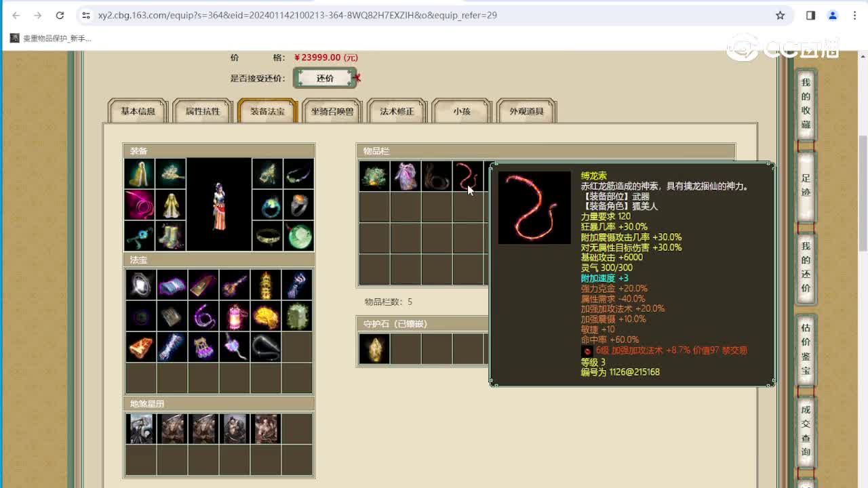Select the green jade orb equipment icon
The image size is (868, 488).
point(298,236)
